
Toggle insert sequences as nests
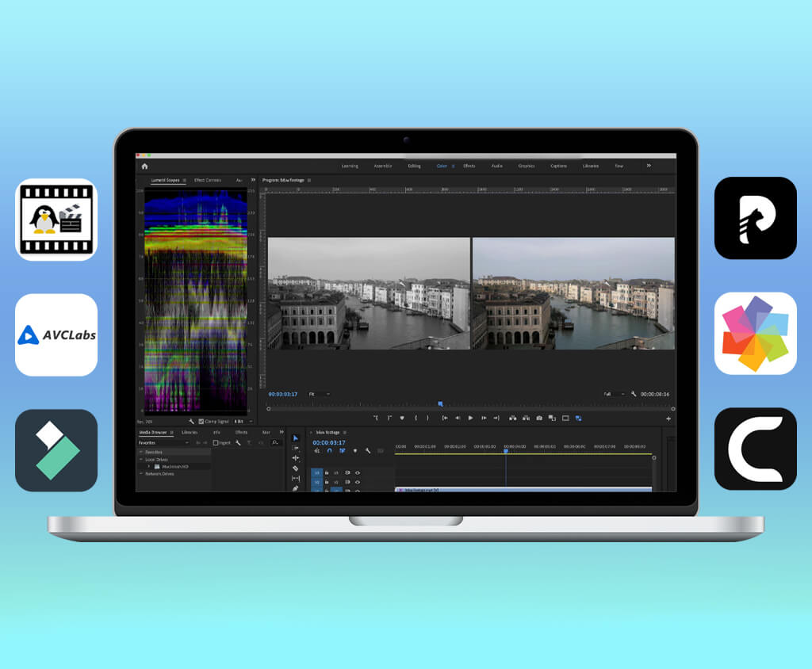(317, 451)
